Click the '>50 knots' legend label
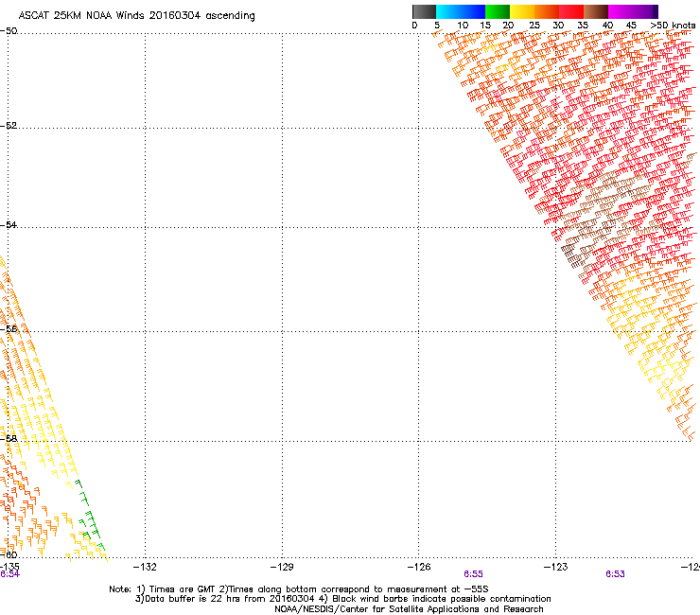 pos(673,26)
